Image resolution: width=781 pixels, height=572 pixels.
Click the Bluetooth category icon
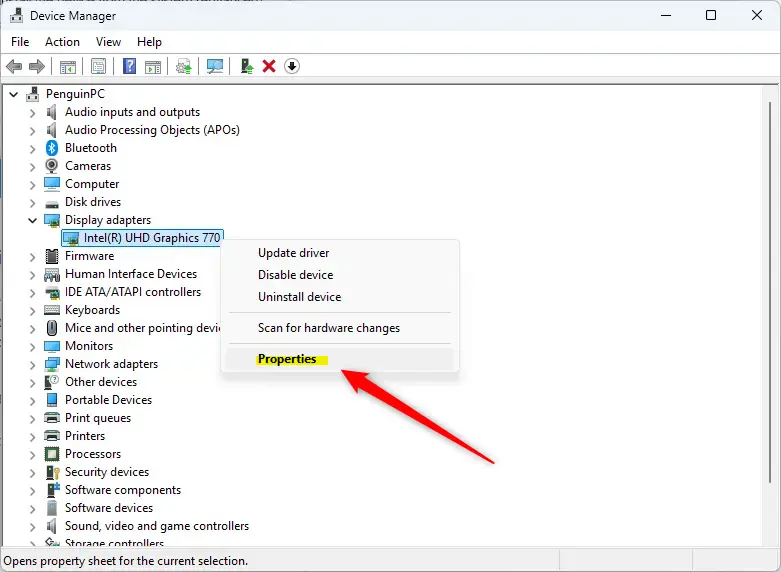click(x=52, y=148)
